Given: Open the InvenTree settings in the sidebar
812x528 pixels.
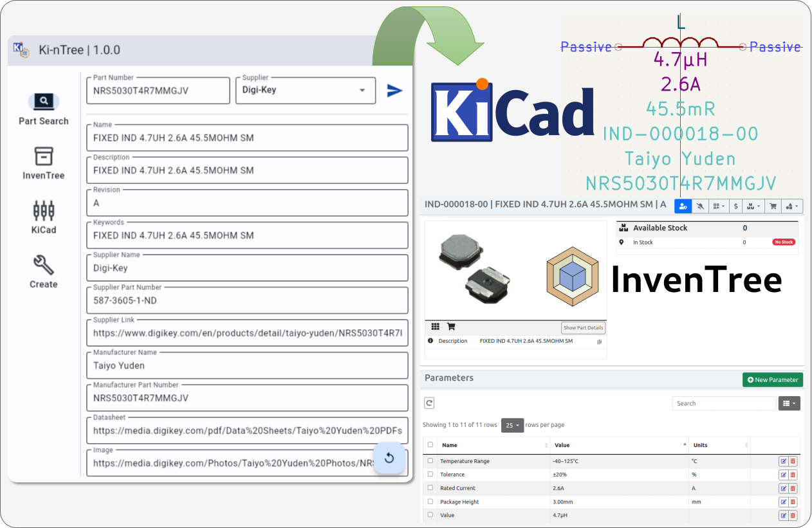Looking at the screenshot, I should pyautogui.click(x=43, y=163).
